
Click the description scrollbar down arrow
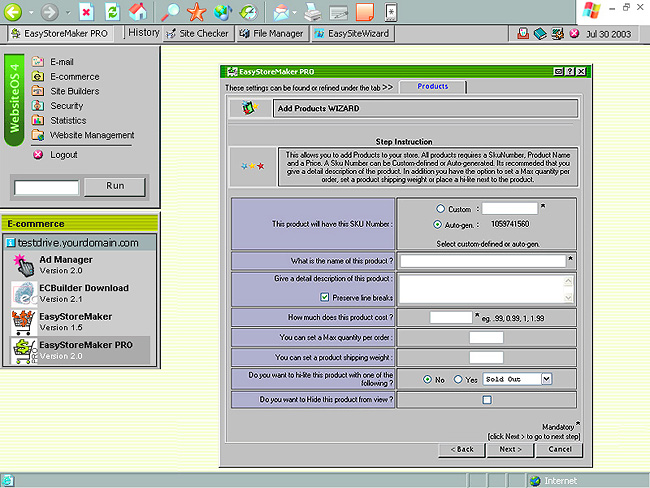pos(568,297)
